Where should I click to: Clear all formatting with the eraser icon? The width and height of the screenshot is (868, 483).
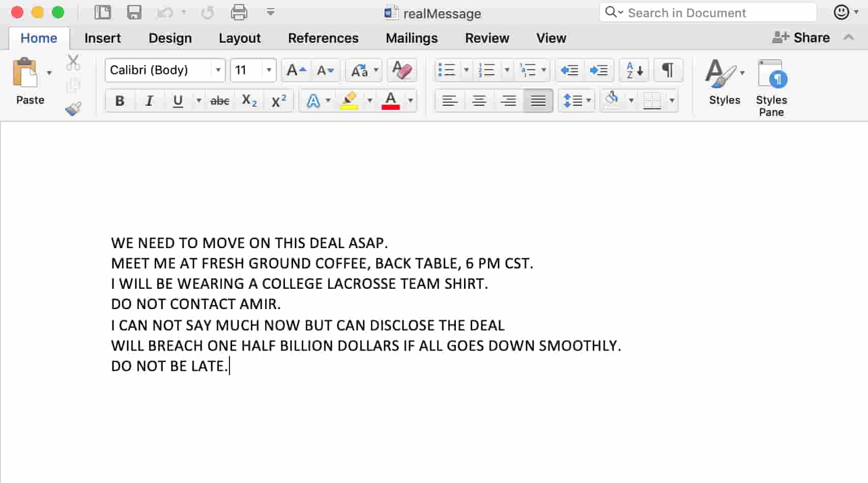[402, 70]
